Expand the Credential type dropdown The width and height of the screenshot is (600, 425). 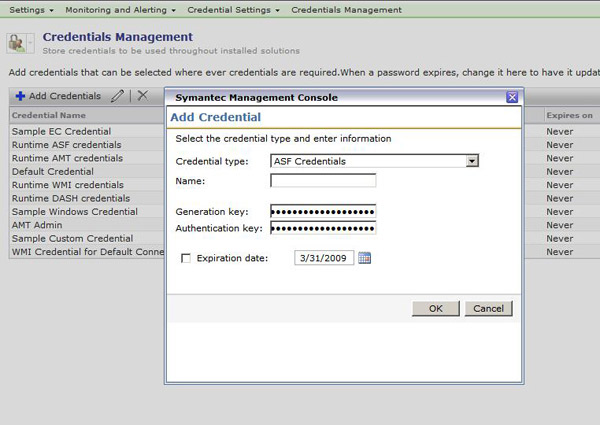coord(473,160)
